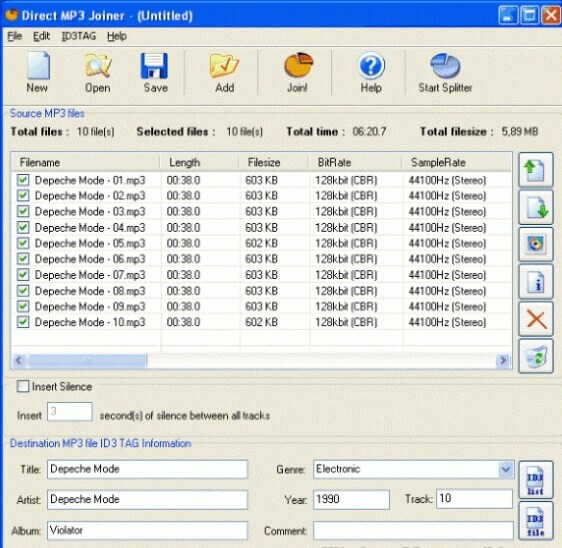Click '00:38.0' length in 04.mp3 row
This screenshot has width=562, height=548.
pos(183,227)
